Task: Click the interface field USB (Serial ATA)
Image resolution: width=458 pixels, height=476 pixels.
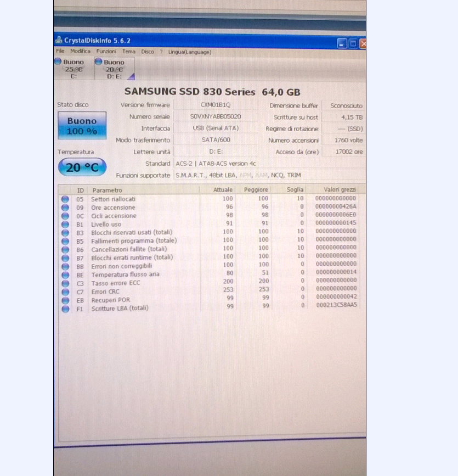Action: [x=216, y=128]
